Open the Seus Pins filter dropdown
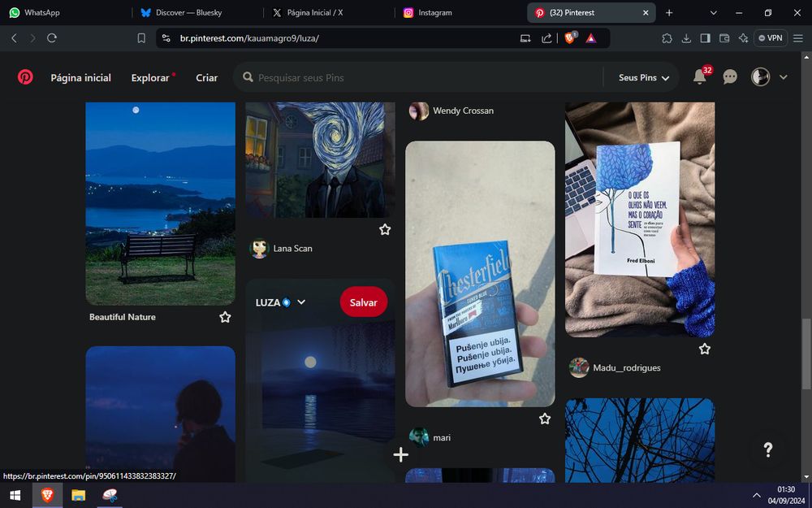 tap(644, 77)
